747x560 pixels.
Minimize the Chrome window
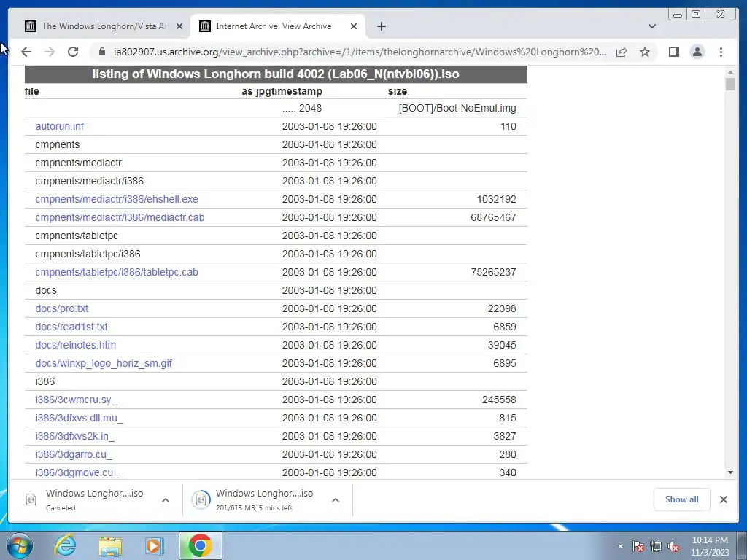tap(678, 15)
